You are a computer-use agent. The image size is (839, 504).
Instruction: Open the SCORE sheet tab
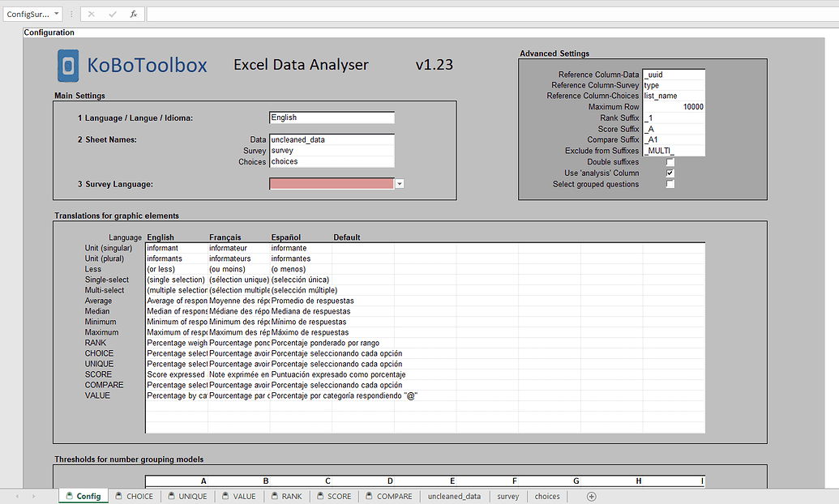pos(334,496)
